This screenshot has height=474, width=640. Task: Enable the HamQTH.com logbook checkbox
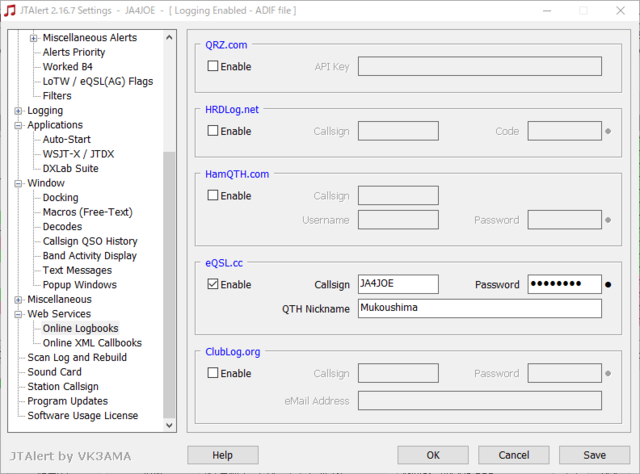pos(213,195)
